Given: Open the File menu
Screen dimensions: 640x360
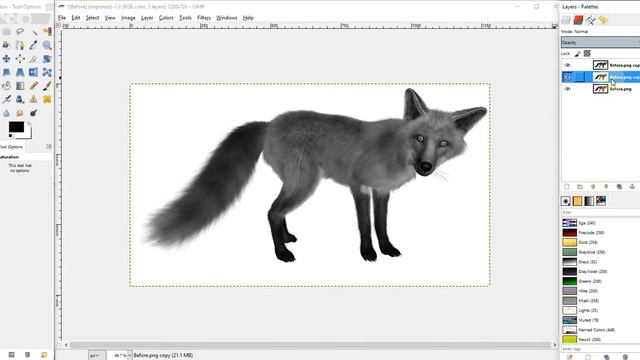Looking at the screenshot, I should pos(62,18).
